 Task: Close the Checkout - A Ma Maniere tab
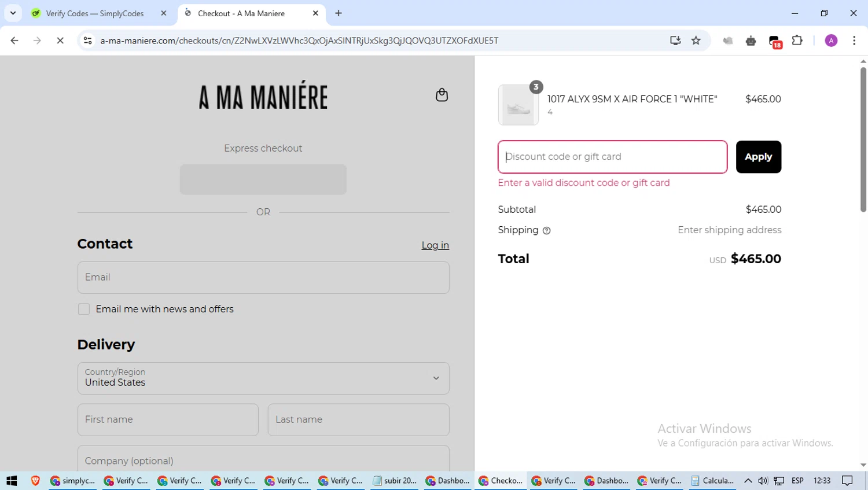click(x=315, y=13)
